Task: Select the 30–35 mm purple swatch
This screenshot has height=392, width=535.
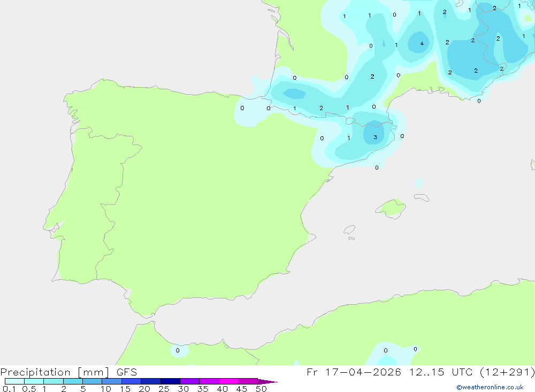Action: (x=190, y=381)
